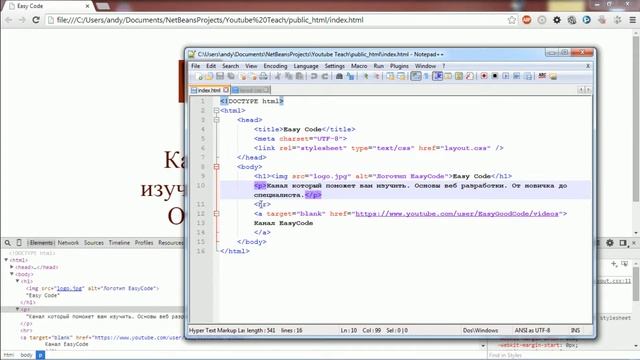Toggle word wrap icon in Notepad++ toolbar

pyautogui.click(x=416, y=76)
